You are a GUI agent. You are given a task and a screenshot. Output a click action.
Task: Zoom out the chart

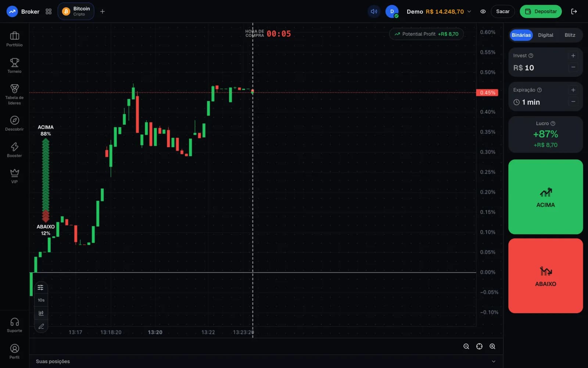click(x=466, y=346)
